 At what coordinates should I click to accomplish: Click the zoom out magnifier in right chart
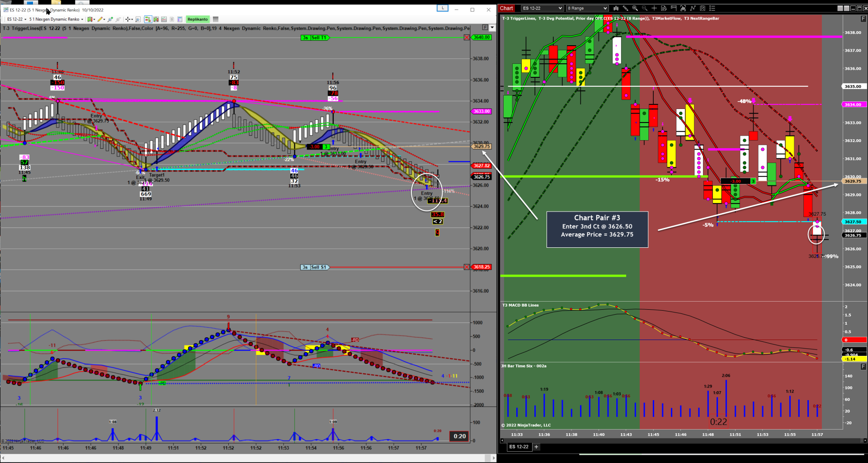click(x=645, y=8)
